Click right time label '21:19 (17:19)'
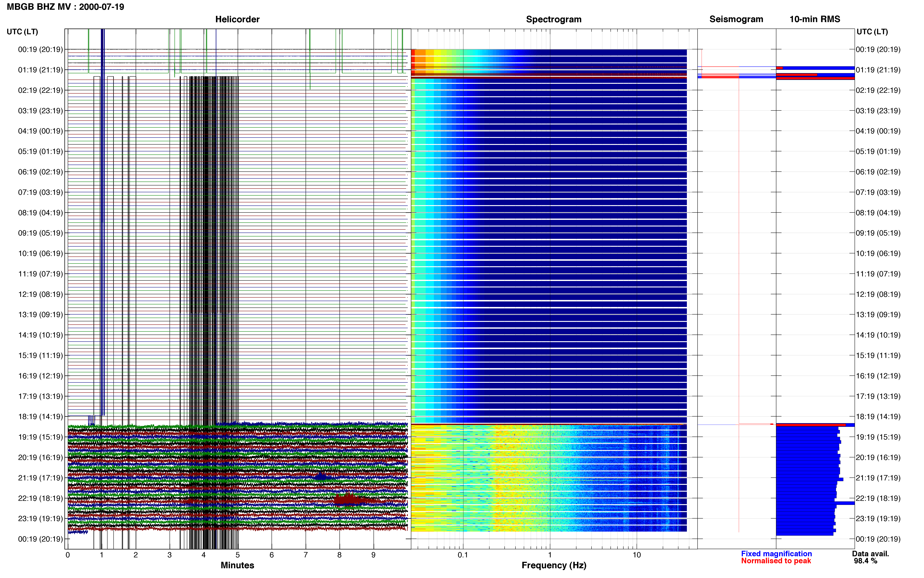Screen dimensions: 924x578 point(878,478)
